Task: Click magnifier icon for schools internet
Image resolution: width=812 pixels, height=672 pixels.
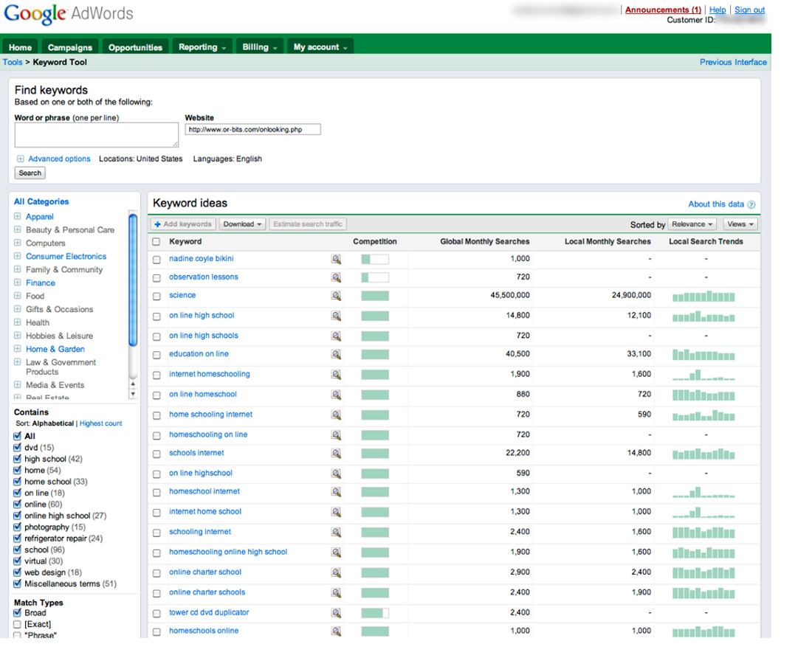Action: pos(336,454)
